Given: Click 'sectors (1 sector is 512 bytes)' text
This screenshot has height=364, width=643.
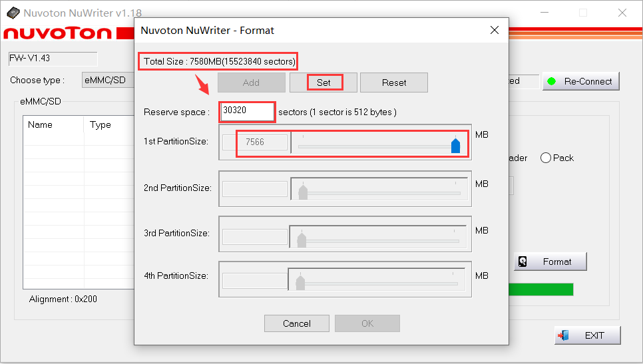Looking at the screenshot, I should pyautogui.click(x=337, y=112).
